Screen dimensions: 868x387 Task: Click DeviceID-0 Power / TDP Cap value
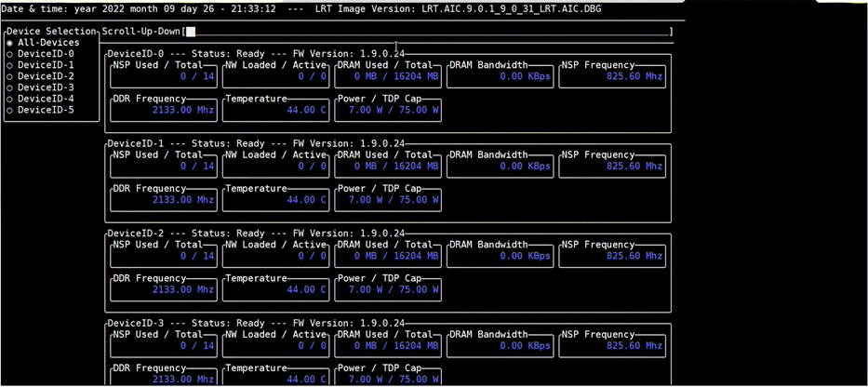pyautogui.click(x=394, y=110)
